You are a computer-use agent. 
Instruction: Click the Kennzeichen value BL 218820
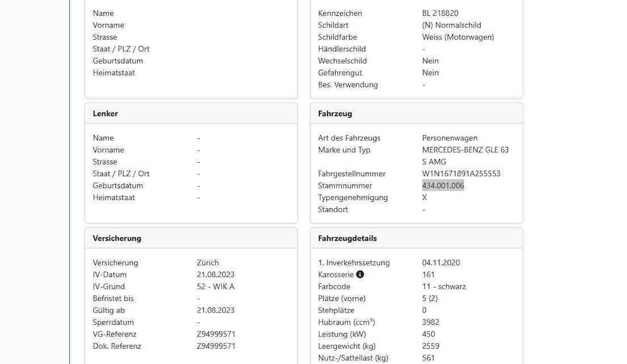tap(440, 13)
